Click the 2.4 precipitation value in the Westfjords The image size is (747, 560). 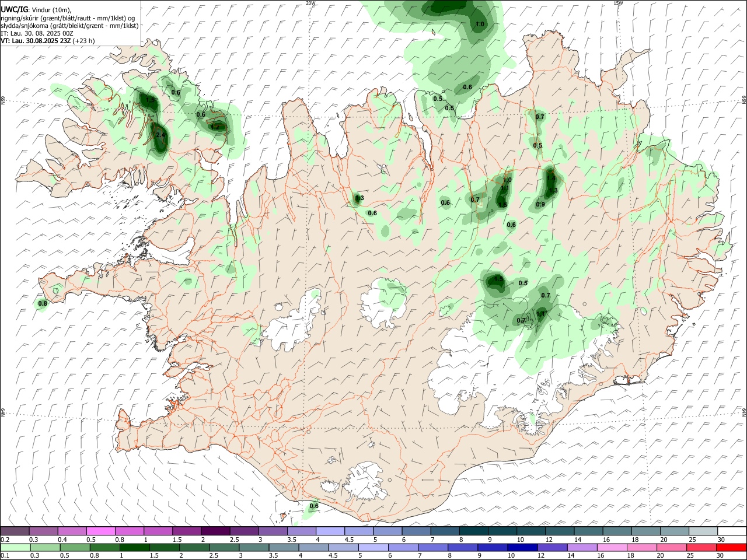click(161, 135)
